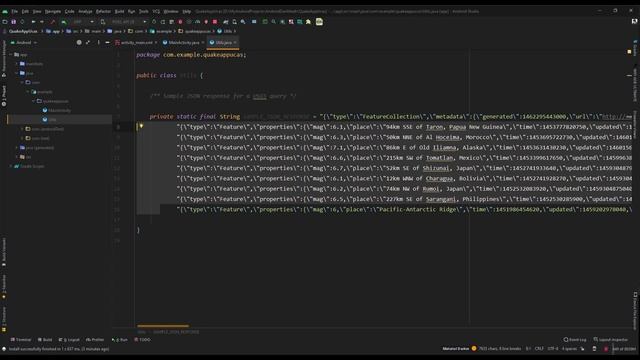Click the yellow warning marker atop editor scrollbar

click(629, 52)
